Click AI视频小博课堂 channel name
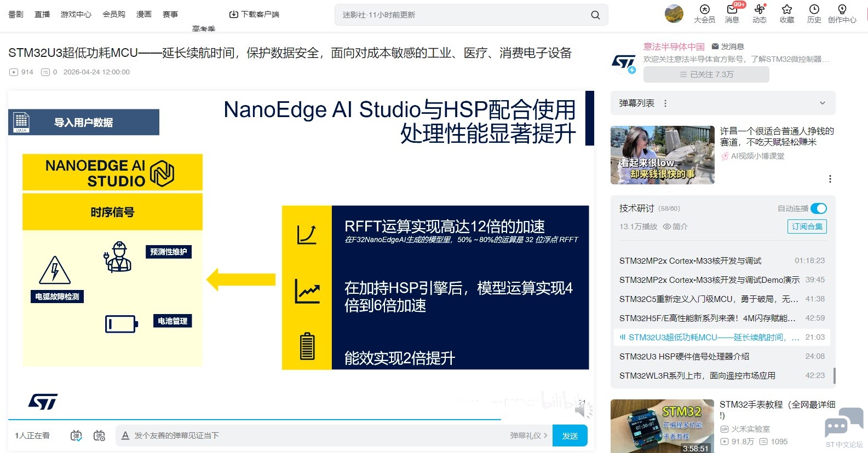 (757, 156)
